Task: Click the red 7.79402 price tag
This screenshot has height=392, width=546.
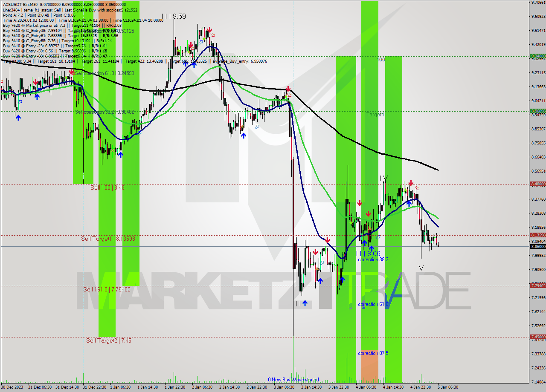Action: (x=537, y=285)
